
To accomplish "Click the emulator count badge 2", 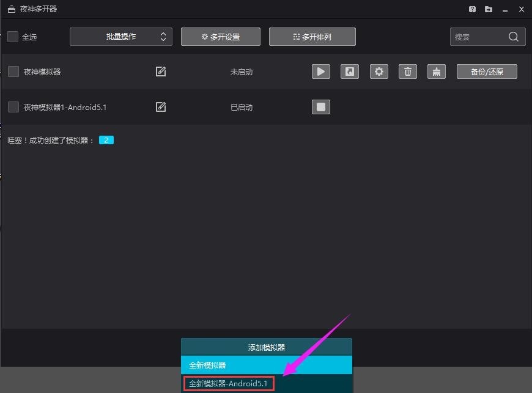I will click(106, 140).
